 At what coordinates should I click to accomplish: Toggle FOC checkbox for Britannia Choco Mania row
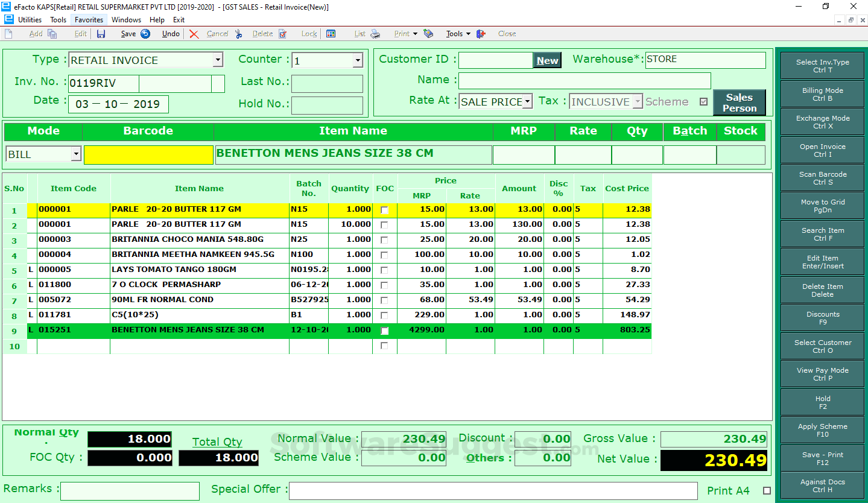tap(384, 240)
